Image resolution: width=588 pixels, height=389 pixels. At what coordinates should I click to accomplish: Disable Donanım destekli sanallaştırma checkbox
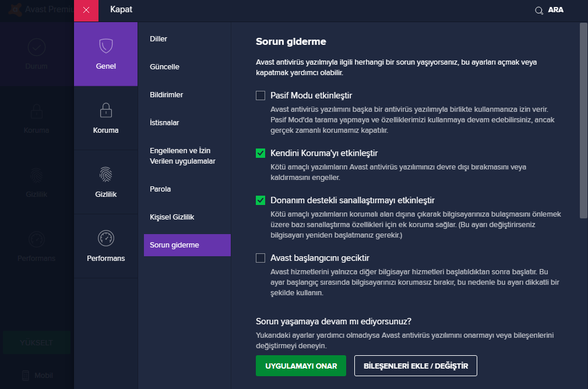260,200
